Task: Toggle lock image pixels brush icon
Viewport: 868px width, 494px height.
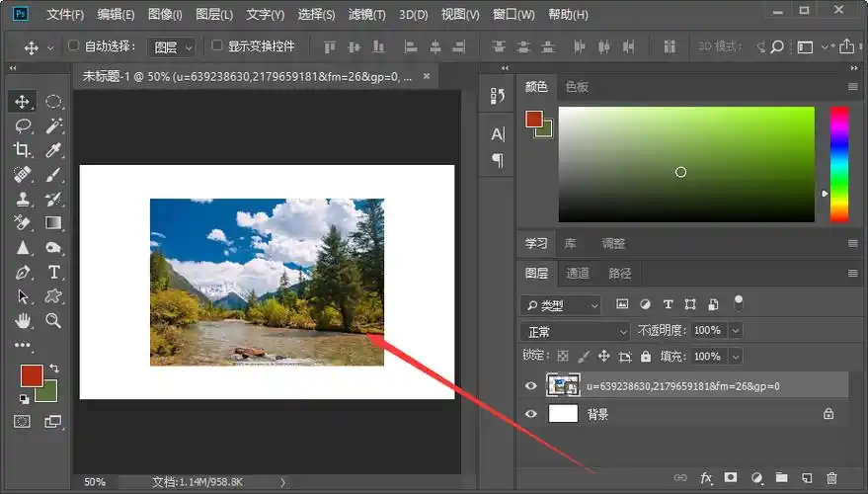Action: [584, 356]
